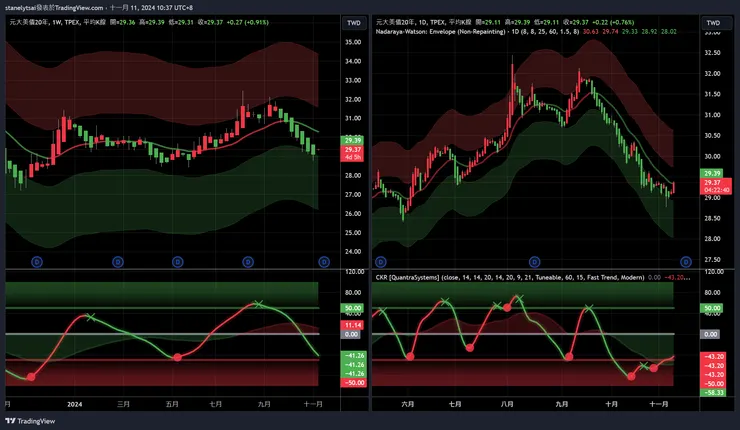Select the weekly chart symbol legend 元大美債20年, 1W
Screen dimensions: 740x430
coord(45,22)
